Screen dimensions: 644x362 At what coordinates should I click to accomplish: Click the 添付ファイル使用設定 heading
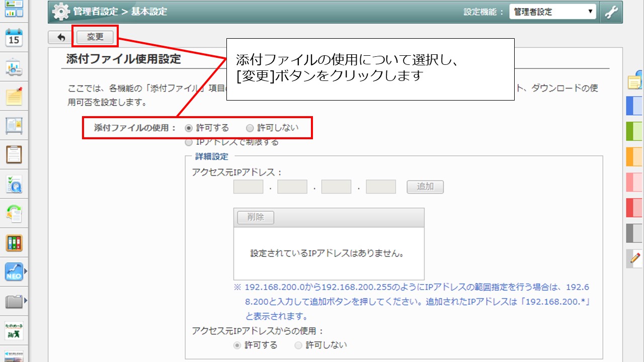tap(124, 59)
